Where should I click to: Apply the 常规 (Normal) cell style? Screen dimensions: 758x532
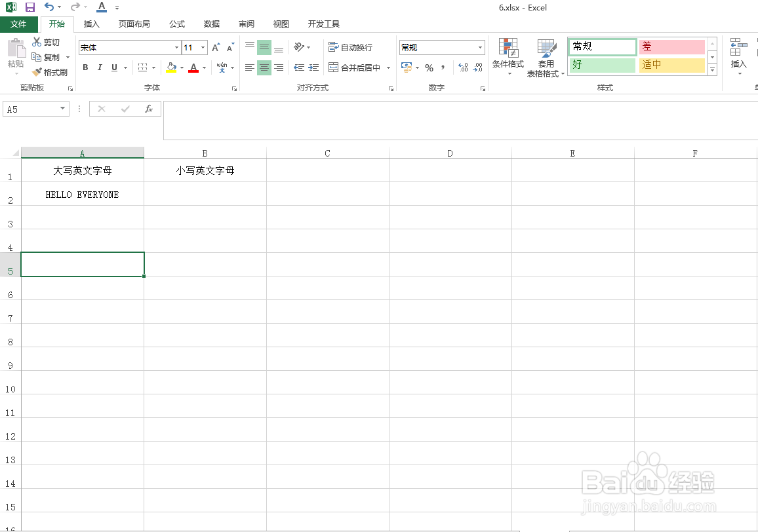click(603, 47)
